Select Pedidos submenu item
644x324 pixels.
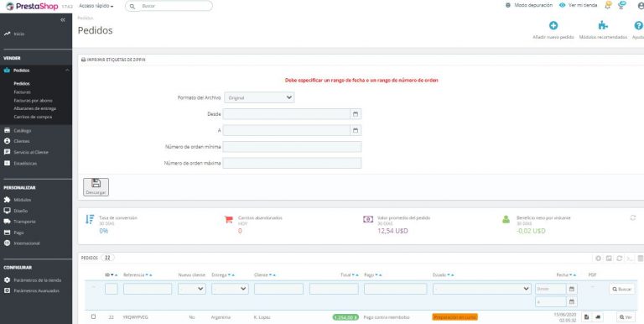(x=21, y=83)
